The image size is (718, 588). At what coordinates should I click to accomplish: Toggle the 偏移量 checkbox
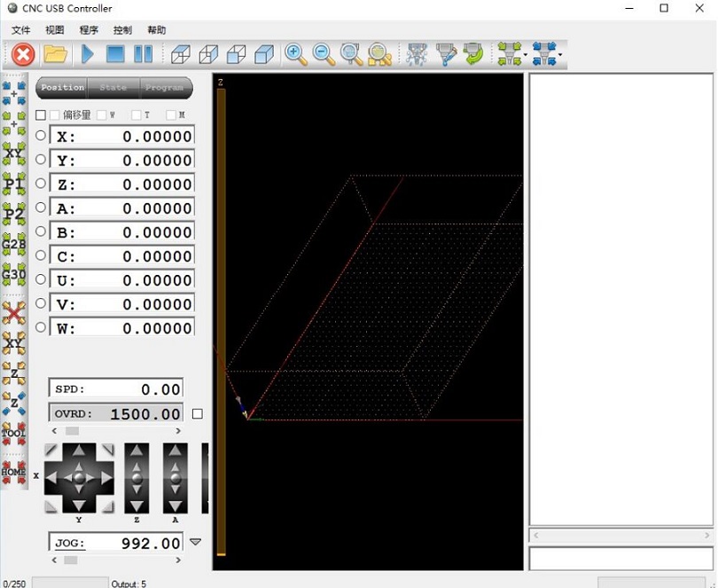[55, 115]
